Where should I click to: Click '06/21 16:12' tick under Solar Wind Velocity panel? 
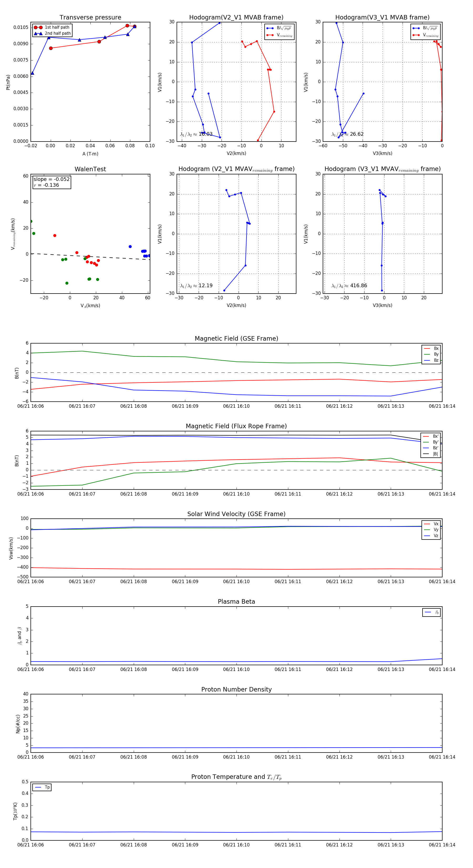point(339,582)
